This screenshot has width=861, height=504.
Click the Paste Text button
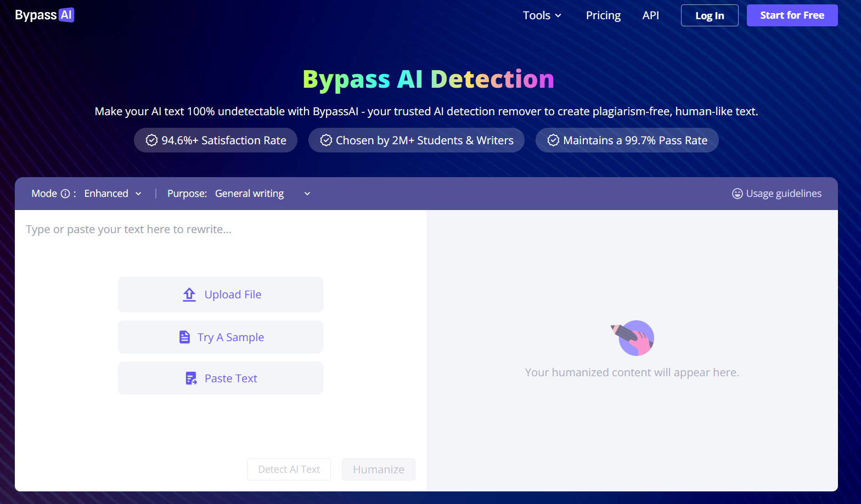[221, 378]
